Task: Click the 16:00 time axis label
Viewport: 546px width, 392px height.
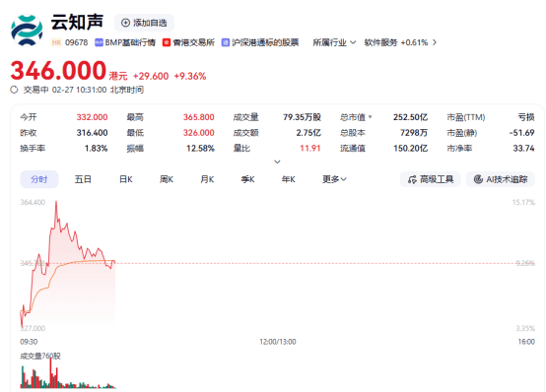Action: coord(526,342)
